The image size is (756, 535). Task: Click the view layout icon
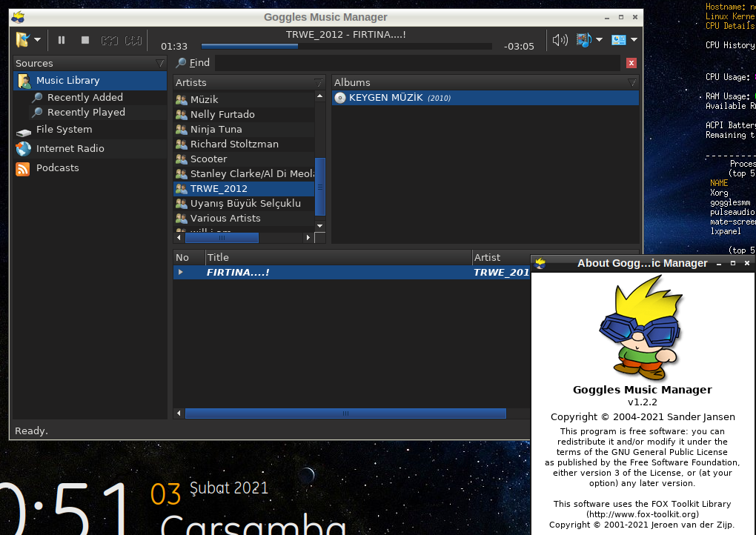[x=619, y=39]
